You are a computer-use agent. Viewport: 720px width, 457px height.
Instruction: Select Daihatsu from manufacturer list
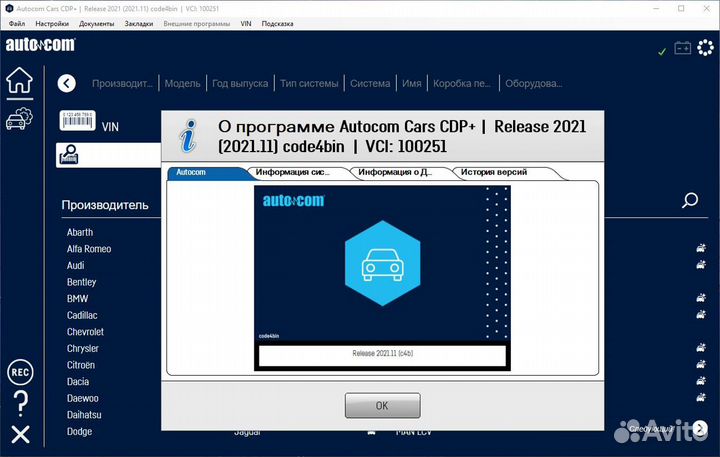coord(84,414)
